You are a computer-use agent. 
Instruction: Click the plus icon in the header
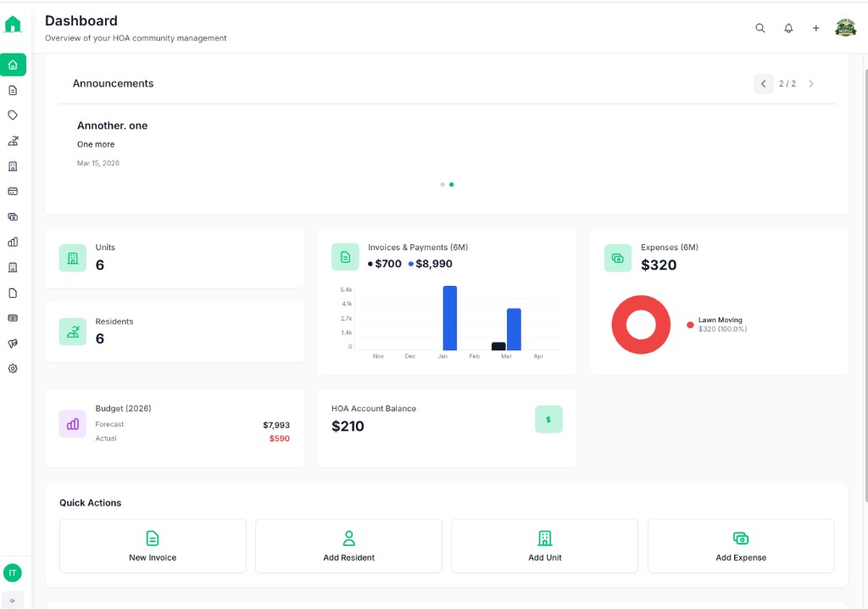(x=815, y=28)
